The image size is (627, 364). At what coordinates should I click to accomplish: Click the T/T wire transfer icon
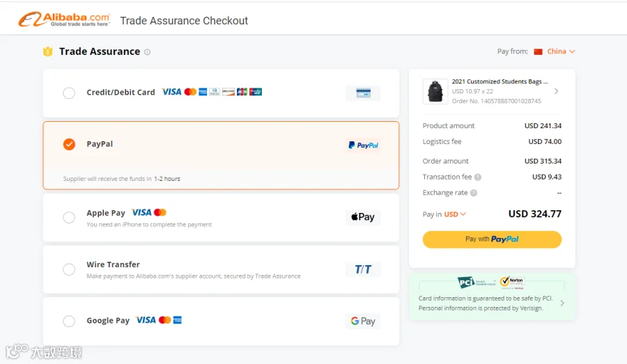click(363, 269)
